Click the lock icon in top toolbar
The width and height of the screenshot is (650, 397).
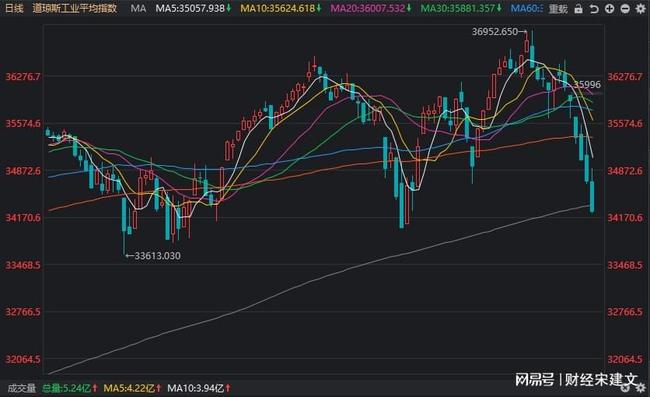[578, 9]
